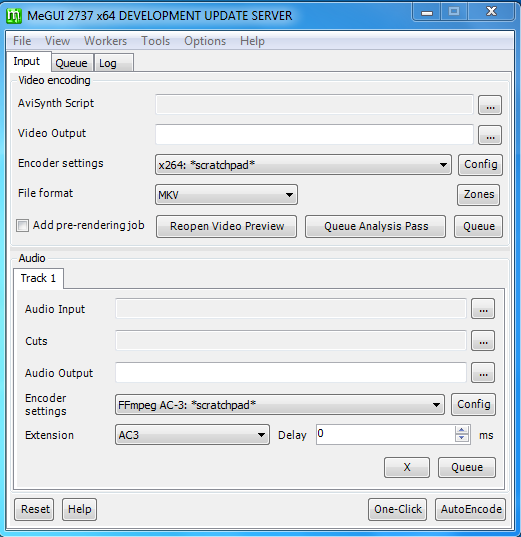Click the Delay value field
Screen dimensions: 521x537
click(x=385, y=435)
